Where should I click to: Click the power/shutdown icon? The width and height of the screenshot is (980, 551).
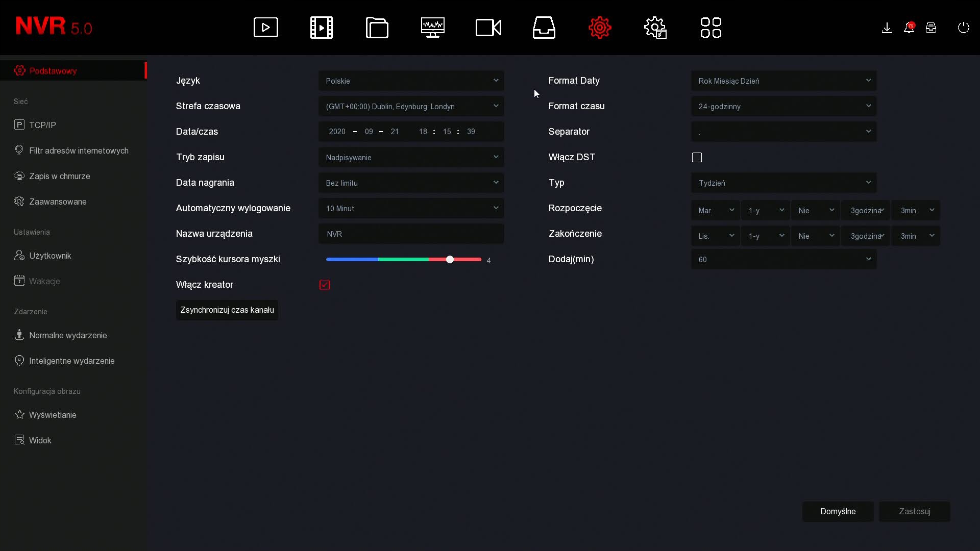click(x=964, y=28)
